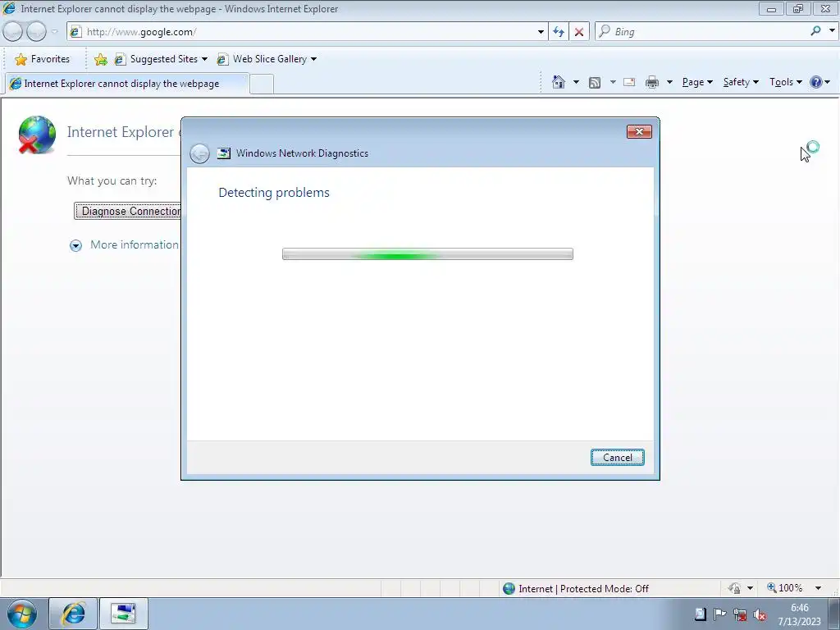Click the Action Center flag tray icon
840x630 pixels.
(719, 614)
